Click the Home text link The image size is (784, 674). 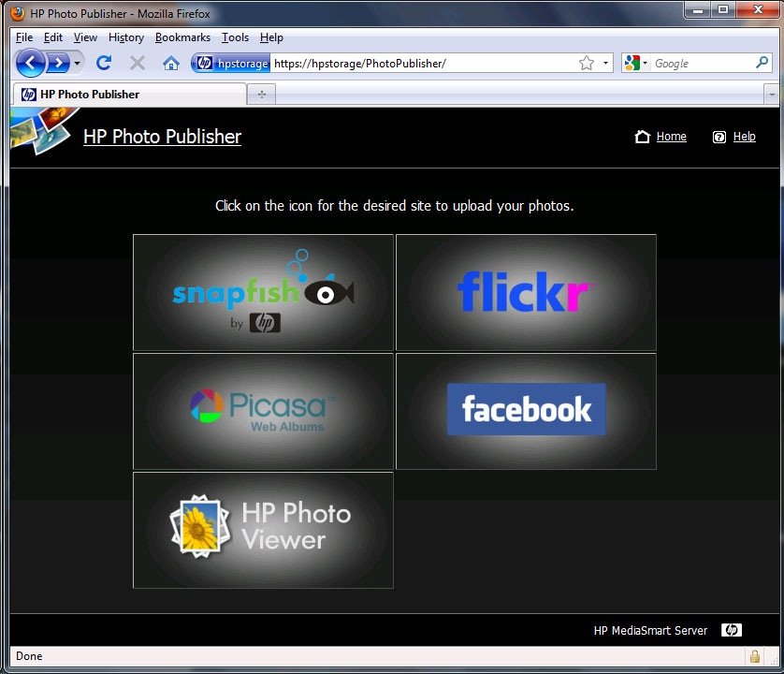point(671,137)
